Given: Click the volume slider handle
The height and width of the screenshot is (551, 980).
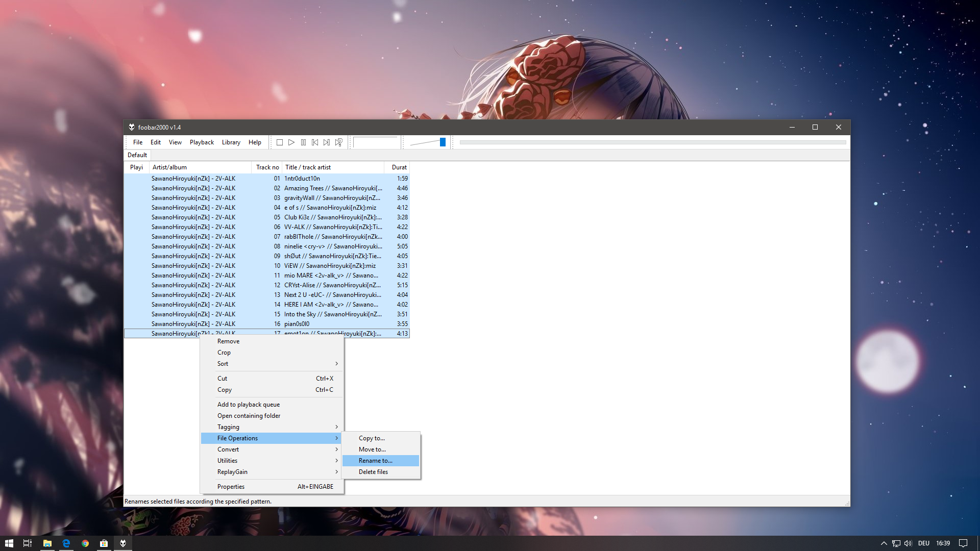Looking at the screenshot, I should coord(443,142).
